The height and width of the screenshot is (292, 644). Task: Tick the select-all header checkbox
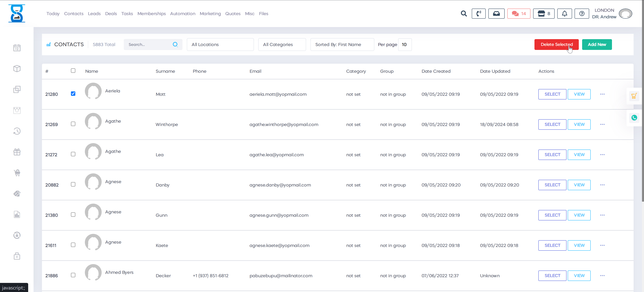(73, 71)
